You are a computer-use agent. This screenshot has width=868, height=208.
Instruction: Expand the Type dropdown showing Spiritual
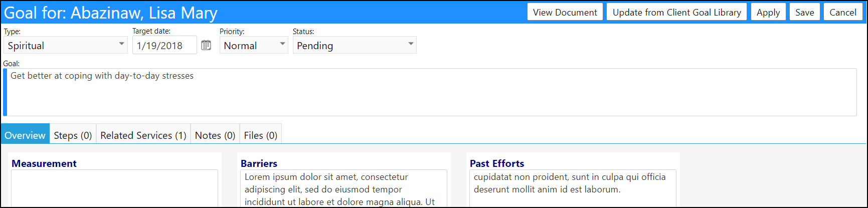point(66,45)
